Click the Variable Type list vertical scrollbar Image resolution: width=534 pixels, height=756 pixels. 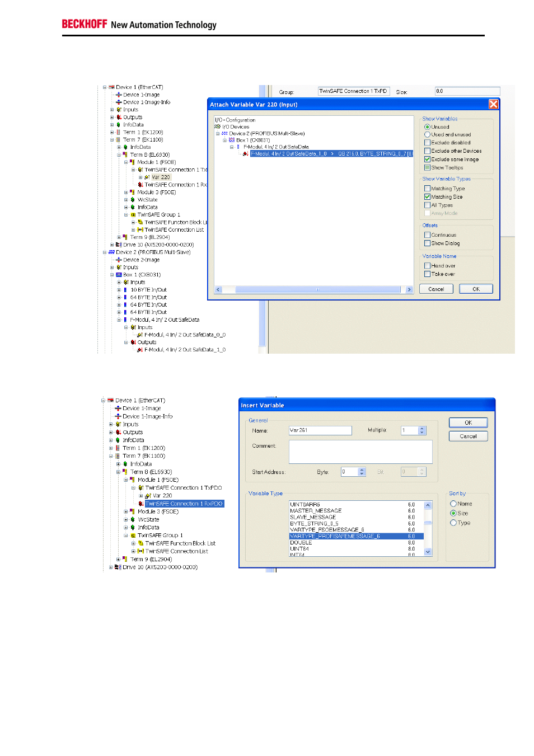[x=428, y=528]
